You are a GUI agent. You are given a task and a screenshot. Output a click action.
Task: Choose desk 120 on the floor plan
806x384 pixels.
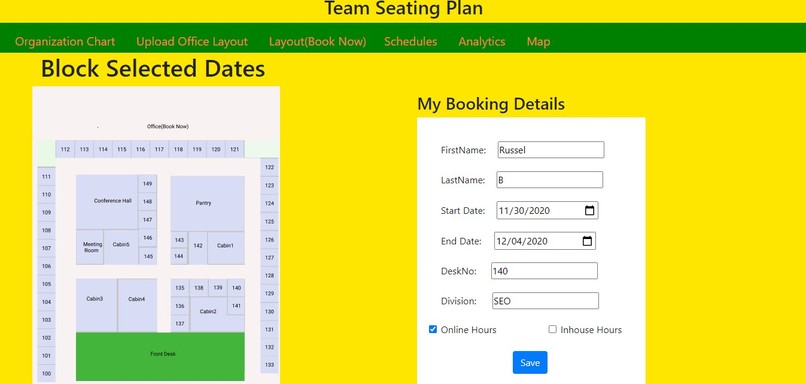pos(216,150)
